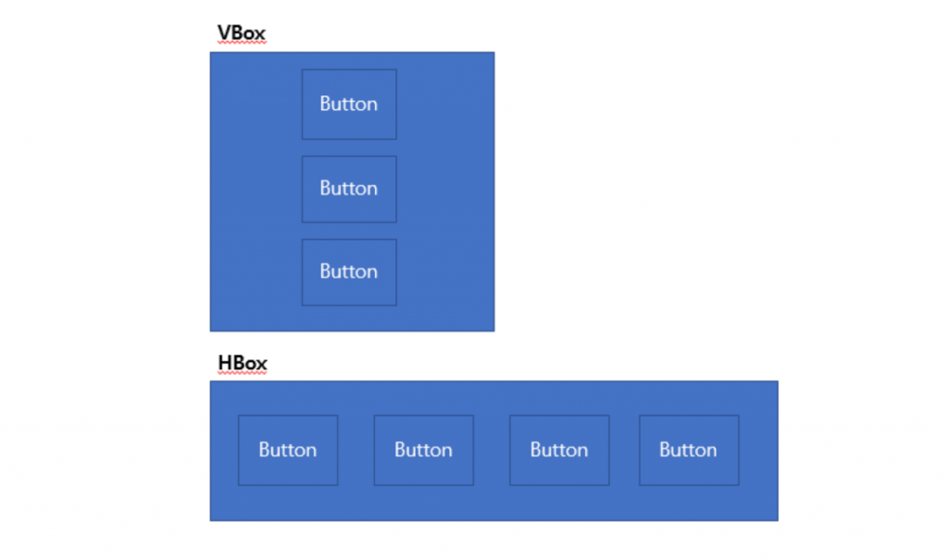
Task: Click gap between top and middle VBox buttons
Action: click(x=349, y=147)
